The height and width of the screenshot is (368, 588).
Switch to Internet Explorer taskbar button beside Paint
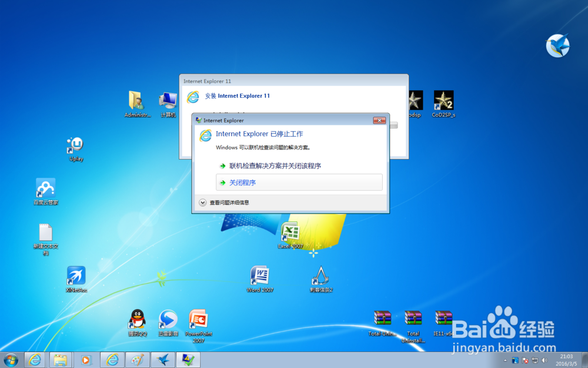111,360
